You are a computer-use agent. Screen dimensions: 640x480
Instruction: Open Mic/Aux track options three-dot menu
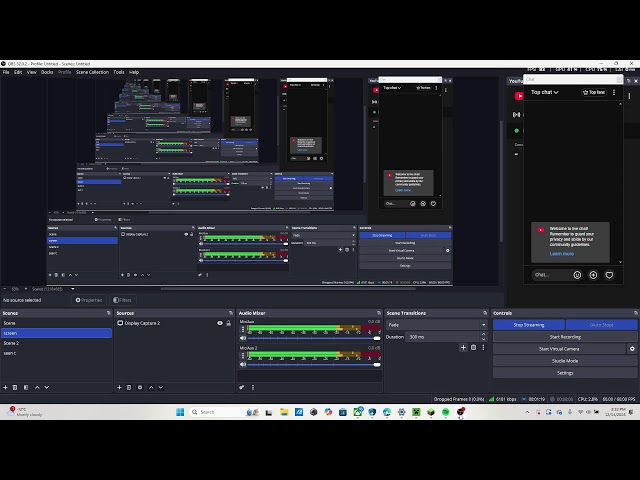[243, 329]
